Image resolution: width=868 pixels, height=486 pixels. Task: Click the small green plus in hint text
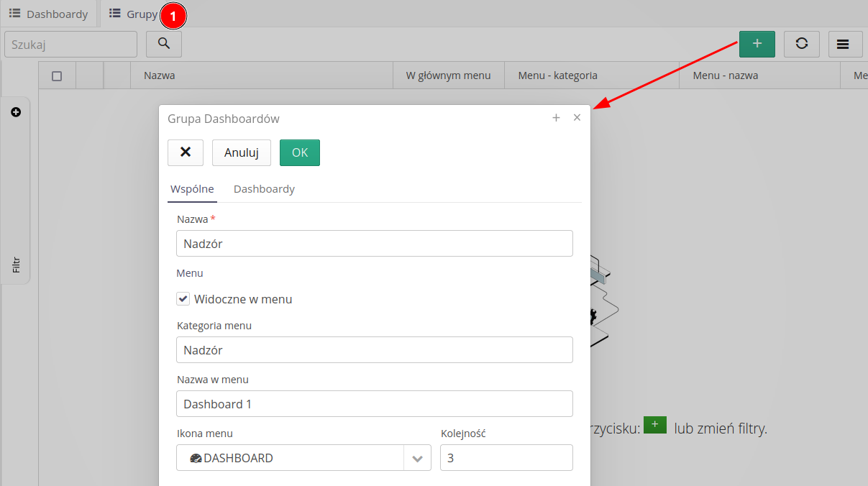tap(654, 425)
